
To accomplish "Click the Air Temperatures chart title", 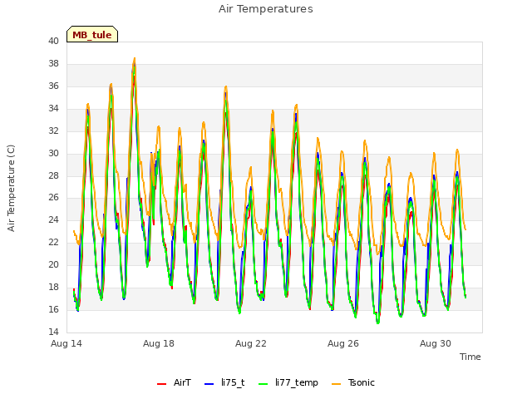I will point(266,9).
